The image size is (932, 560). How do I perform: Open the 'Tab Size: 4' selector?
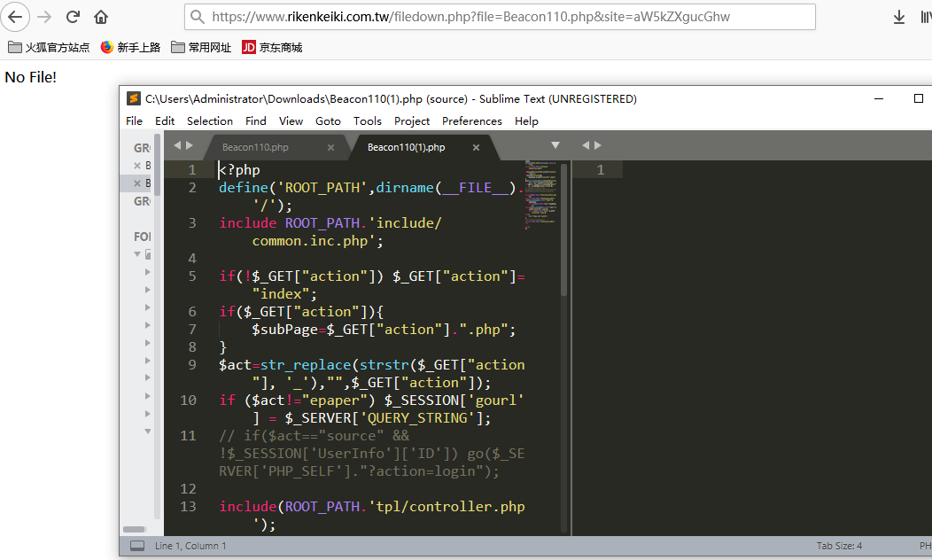click(x=839, y=546)
